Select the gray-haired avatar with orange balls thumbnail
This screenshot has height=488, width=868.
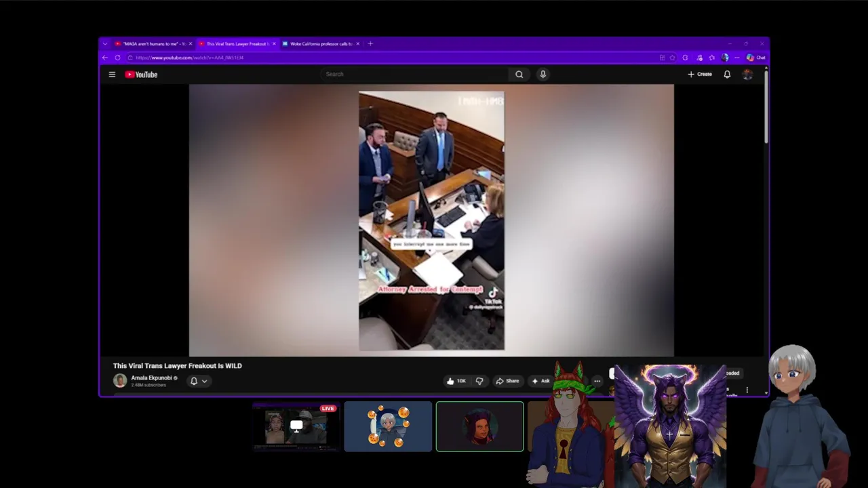[x=388, y=426]
